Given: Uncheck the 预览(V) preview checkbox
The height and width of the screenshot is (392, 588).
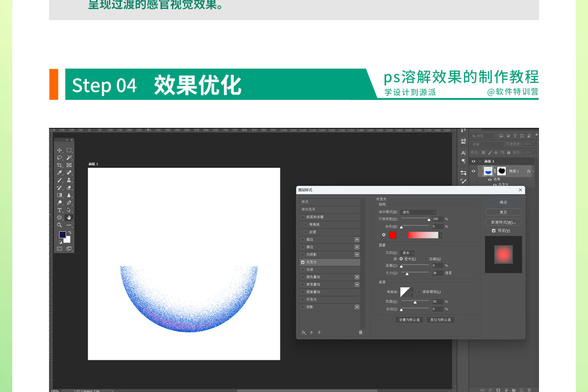Looking at the screenshot, I should (494, 230).
